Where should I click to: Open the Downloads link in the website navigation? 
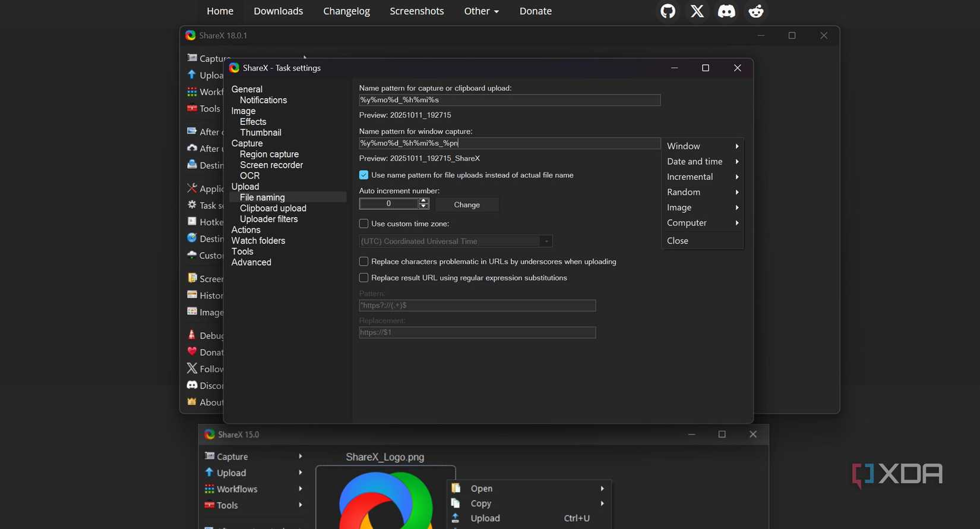click(x=278, y=11)
